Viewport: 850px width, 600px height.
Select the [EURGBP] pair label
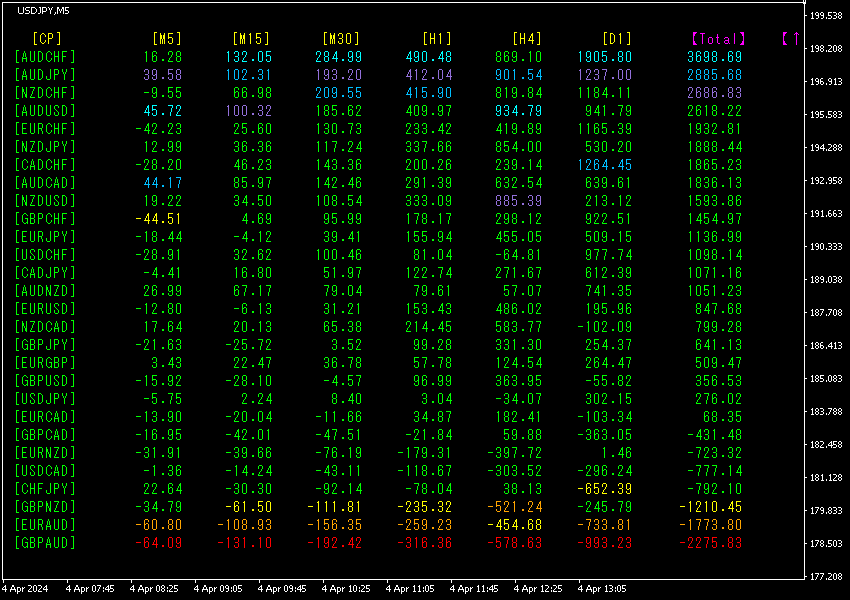(x=45, y=363)
